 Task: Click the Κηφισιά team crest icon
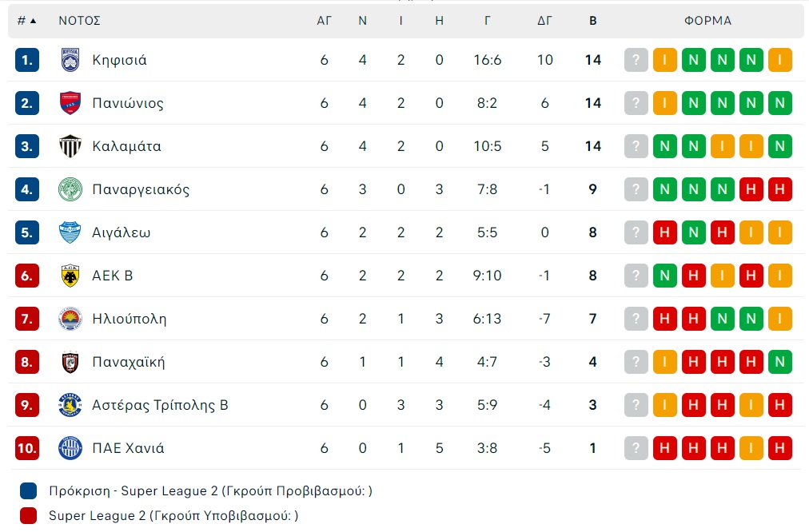pyautogui.click(x=70, y=60)
